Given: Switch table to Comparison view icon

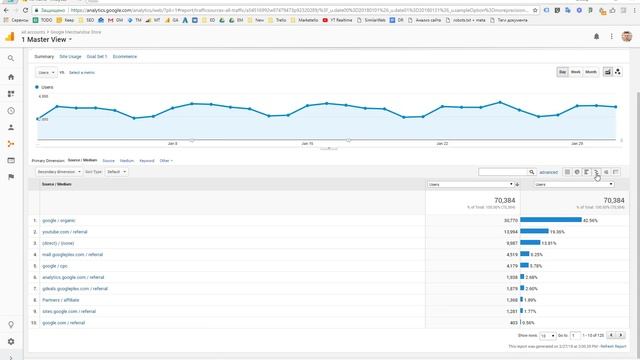Looking at the screenshot, I should pos(597,172).
